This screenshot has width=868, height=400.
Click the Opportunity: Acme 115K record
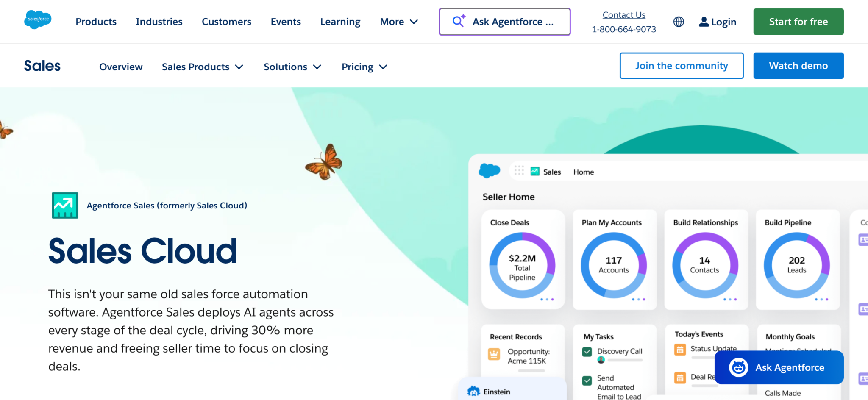tap(529, 356)
